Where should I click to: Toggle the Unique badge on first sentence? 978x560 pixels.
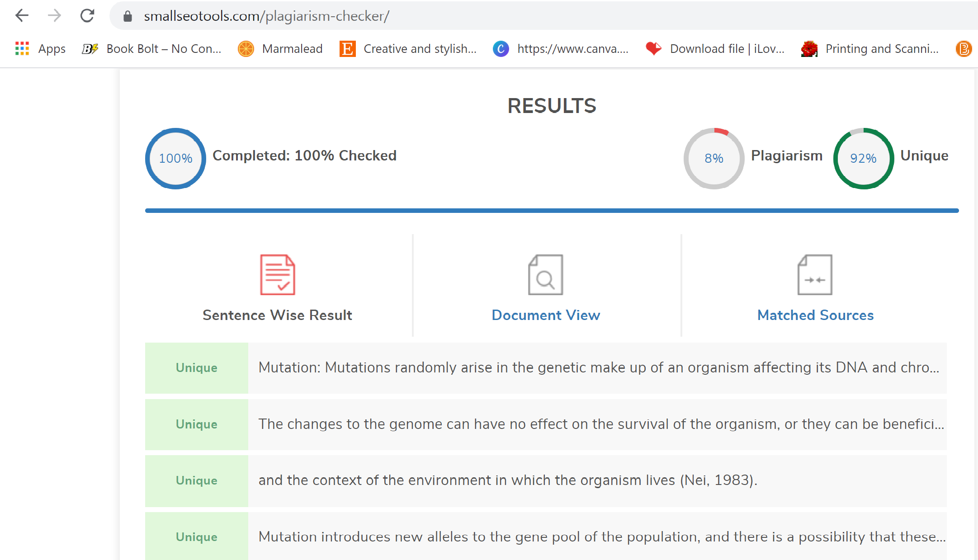(x=195, y=367)
